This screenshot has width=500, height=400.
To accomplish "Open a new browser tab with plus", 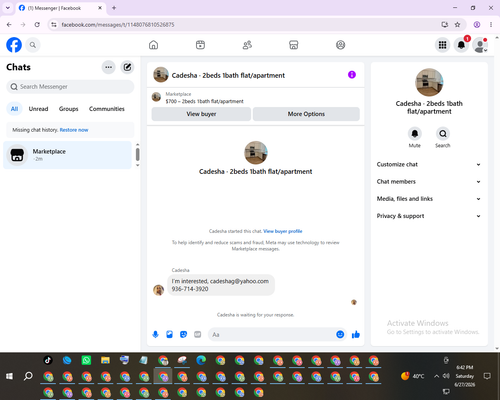I will [114, 8].
